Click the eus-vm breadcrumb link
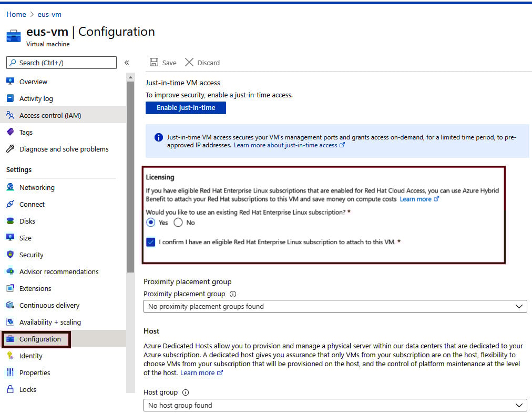The image size is (532, 413). point(49,14)
